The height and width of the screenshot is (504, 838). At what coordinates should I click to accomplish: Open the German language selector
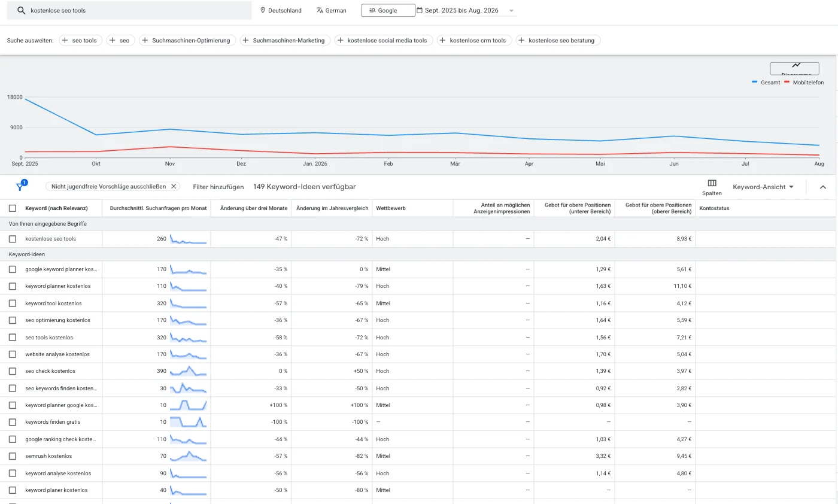(x=332, y=10)
